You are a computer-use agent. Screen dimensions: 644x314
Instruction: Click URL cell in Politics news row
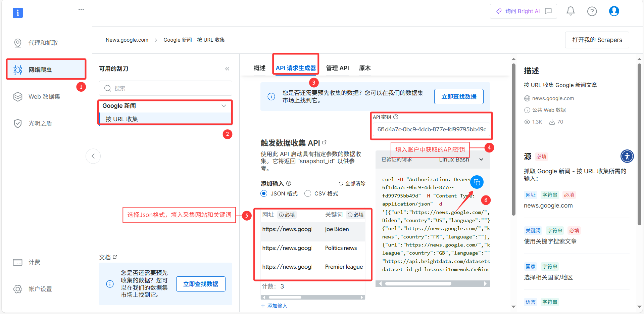pos(287,248)
